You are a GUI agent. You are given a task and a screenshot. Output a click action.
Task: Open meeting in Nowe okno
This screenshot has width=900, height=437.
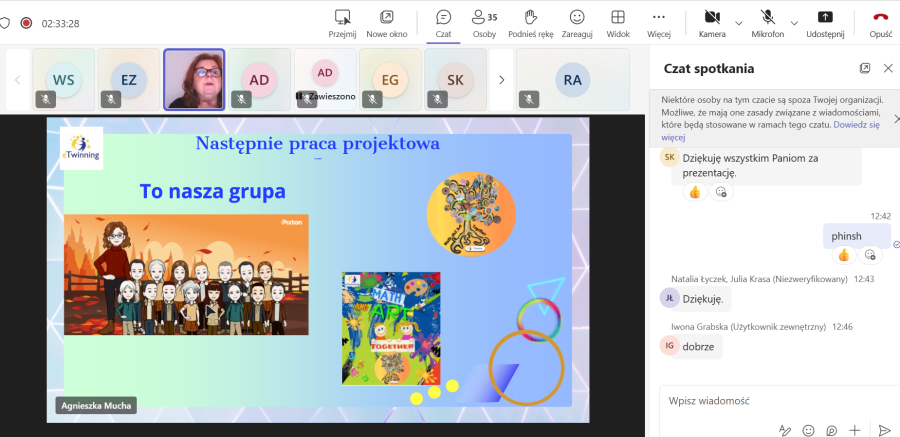(x=387, y=17)
